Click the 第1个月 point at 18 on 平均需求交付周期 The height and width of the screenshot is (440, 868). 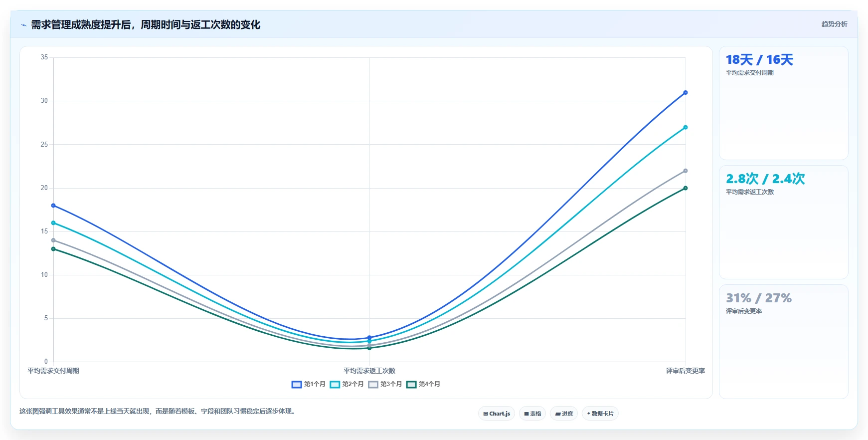[53, 206]
